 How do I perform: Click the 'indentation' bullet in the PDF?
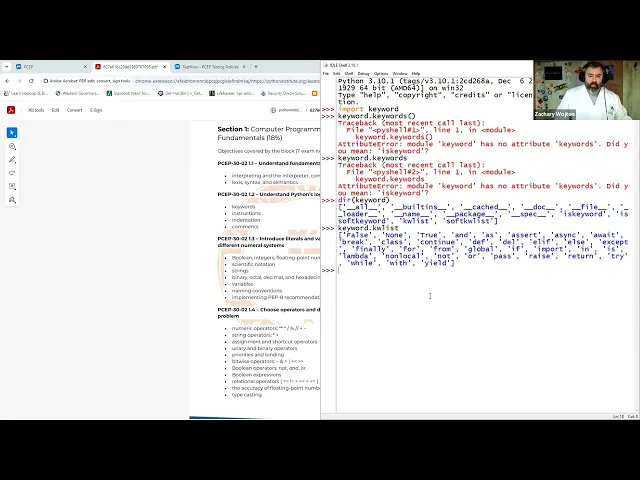(246, 220)
